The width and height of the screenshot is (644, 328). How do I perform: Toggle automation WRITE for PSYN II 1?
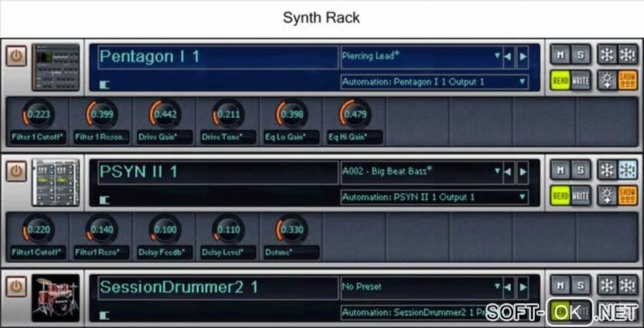point(580,196)
